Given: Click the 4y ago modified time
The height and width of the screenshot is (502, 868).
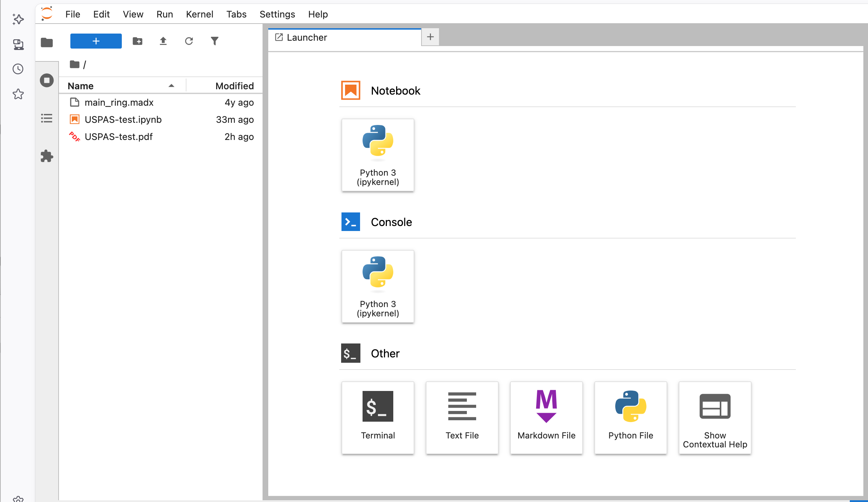Looking at the screenshot, I should [239, 102].
